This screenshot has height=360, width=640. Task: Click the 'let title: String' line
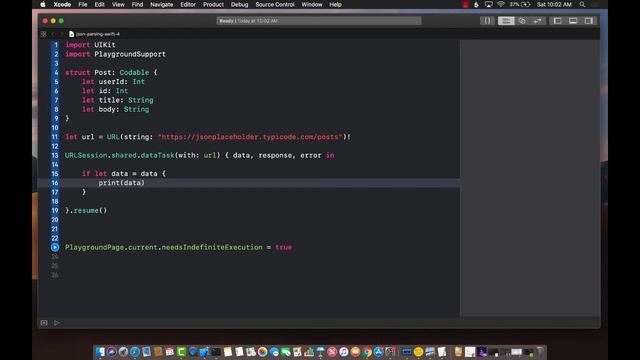[118, 100]
